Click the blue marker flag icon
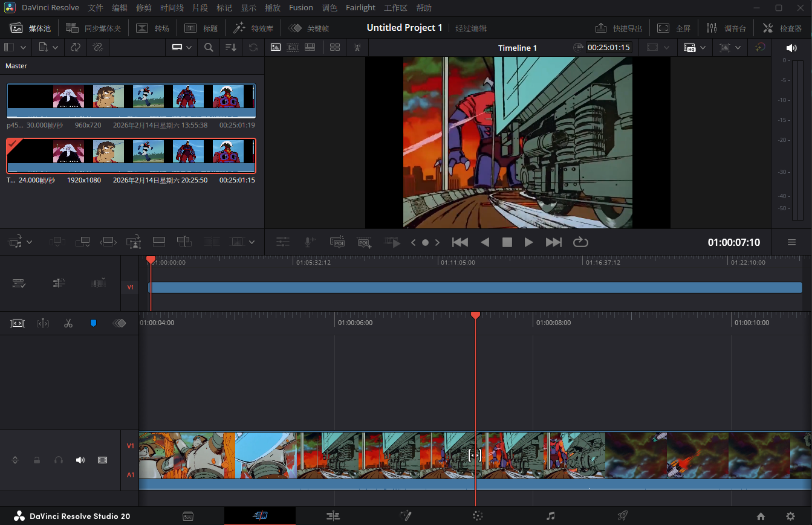Screen dimensions: 812x525 point(93,323)
